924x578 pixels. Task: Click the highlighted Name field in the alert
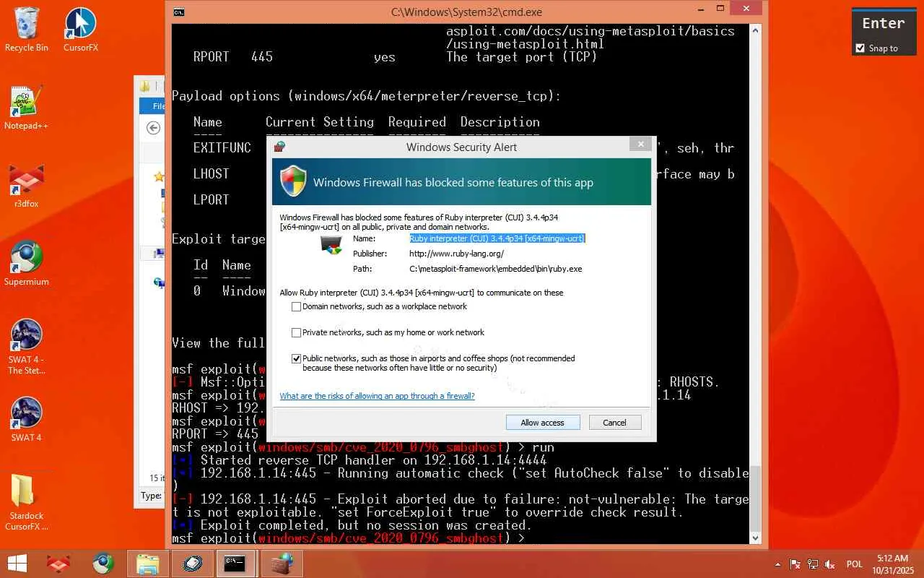coord(497,238)
